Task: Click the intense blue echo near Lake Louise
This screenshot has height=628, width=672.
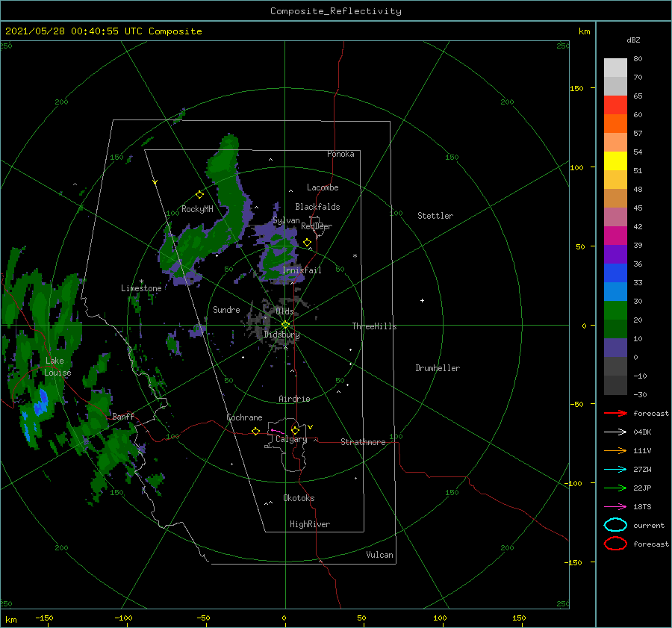Action: point(42,403)
